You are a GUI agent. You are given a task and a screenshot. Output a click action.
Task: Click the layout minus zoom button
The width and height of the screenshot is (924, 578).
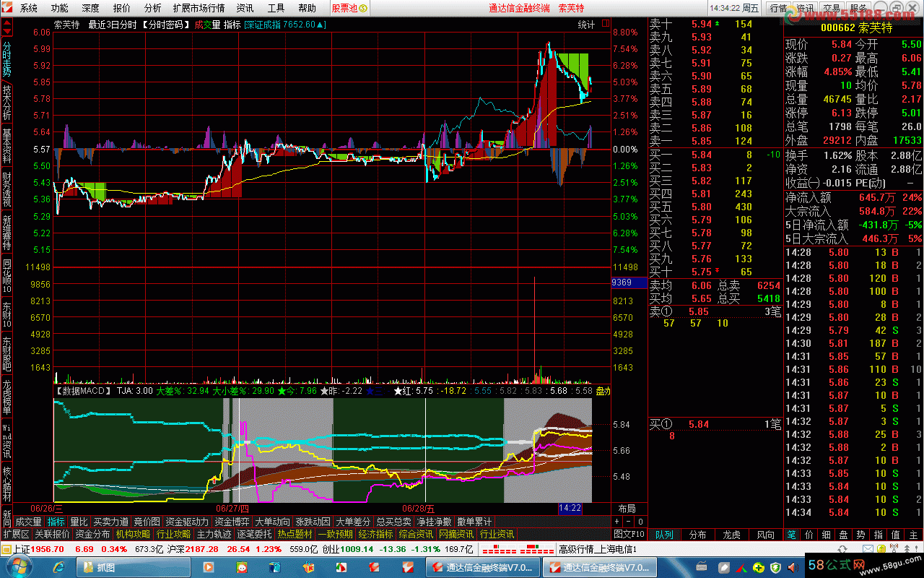[x=629, y=522]
